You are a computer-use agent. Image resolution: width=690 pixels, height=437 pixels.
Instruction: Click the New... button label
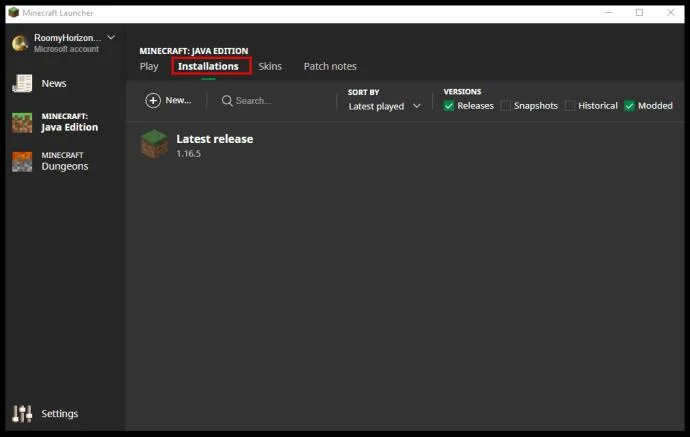(x=178, y=100)
